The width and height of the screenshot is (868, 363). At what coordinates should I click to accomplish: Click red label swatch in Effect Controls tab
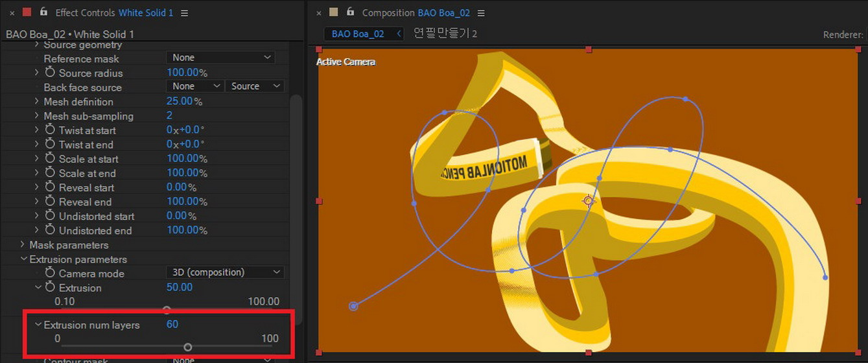[27, 12]
